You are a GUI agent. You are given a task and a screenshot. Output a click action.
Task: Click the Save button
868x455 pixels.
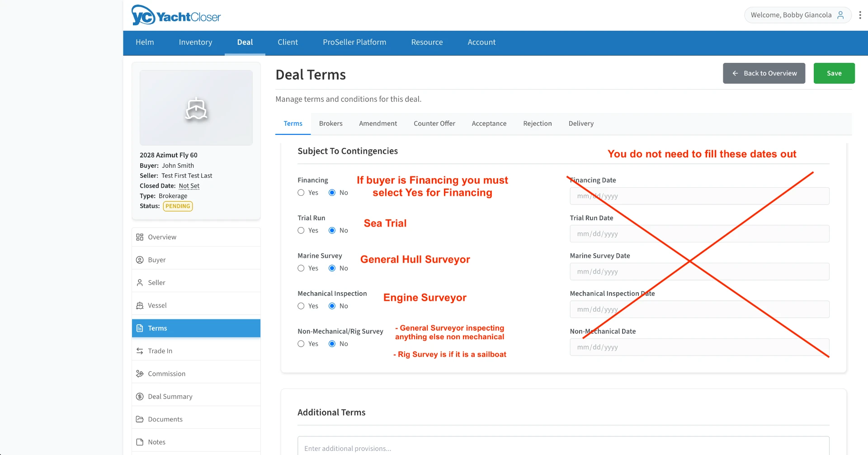click(x=834, y=73)
